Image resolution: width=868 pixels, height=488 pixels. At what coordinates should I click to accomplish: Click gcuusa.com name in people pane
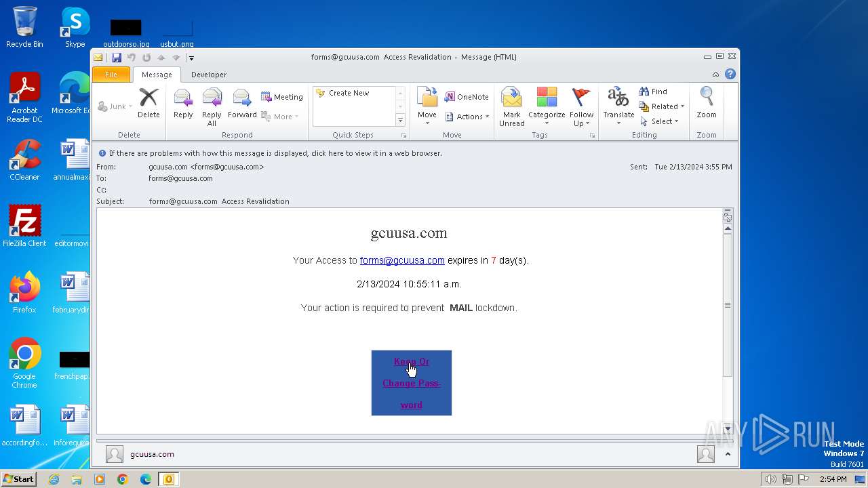coord(152,454)
